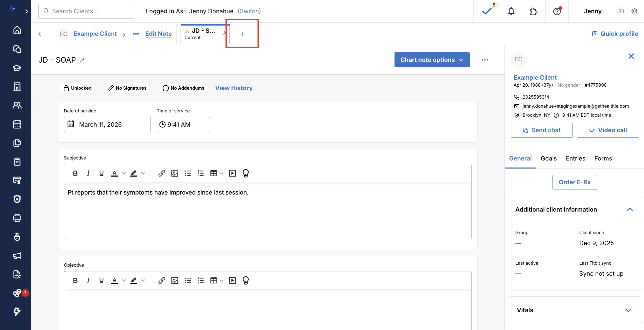Toggle bold in Subjective editor
The image size is (644, 330).
pyautogui.click(x=75, y=173)
